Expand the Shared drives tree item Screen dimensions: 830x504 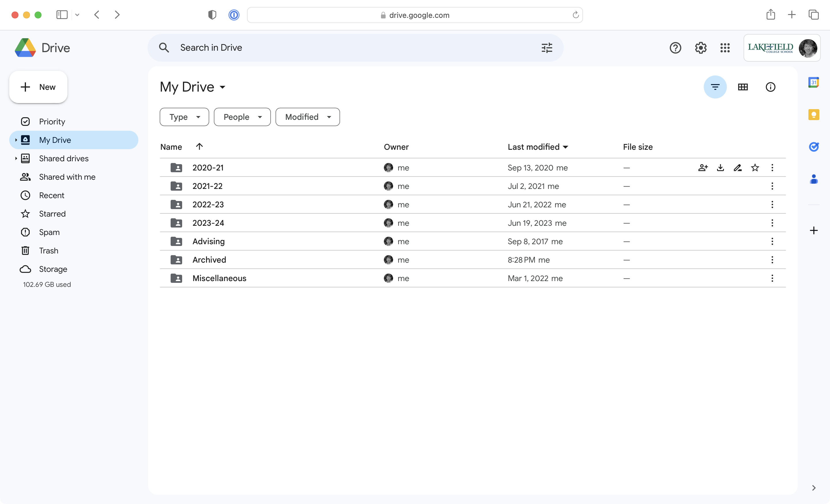tap(16, 158)
